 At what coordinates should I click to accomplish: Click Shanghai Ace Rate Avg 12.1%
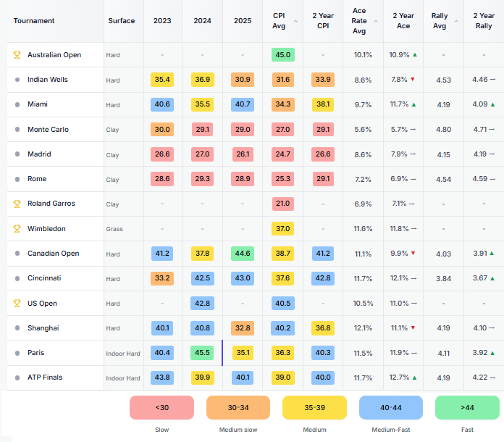click(x=363, y=328)
